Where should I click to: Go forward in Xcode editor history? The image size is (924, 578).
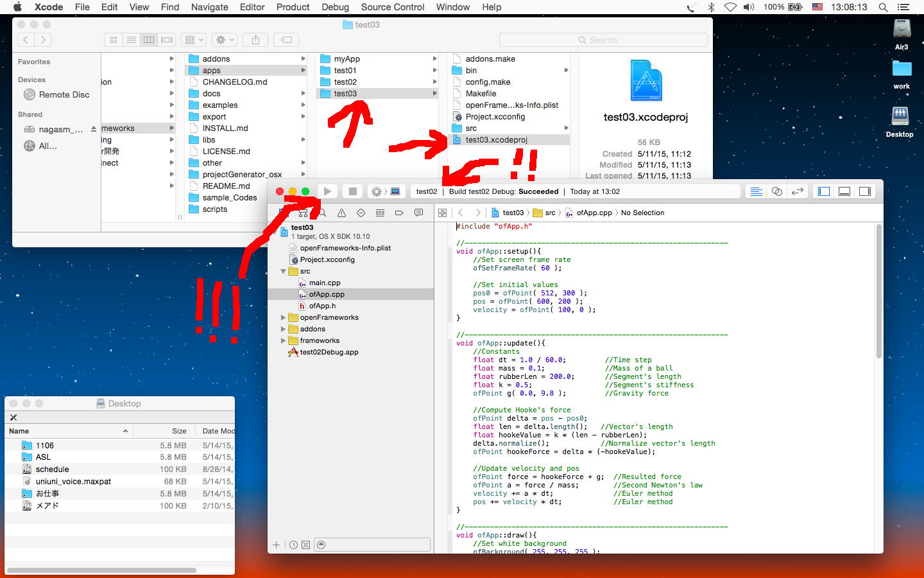(477, 213)
